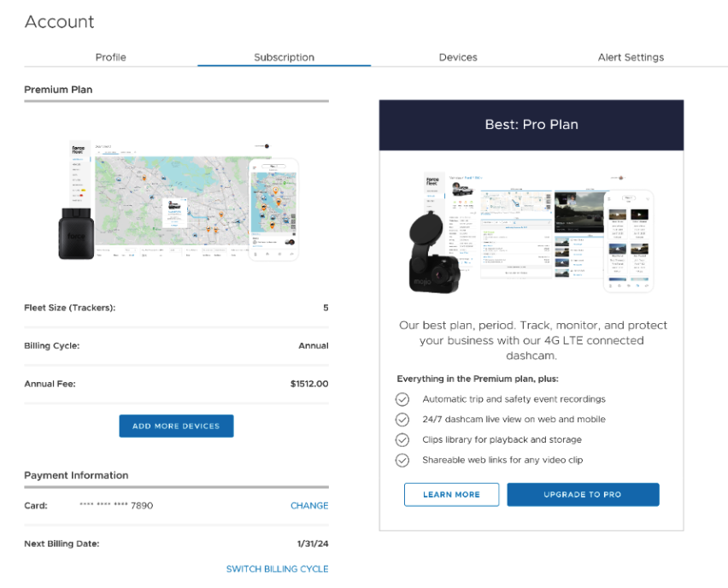Go to the Alert Settings tab
The image size is (728, 588).
coord(631,57)
